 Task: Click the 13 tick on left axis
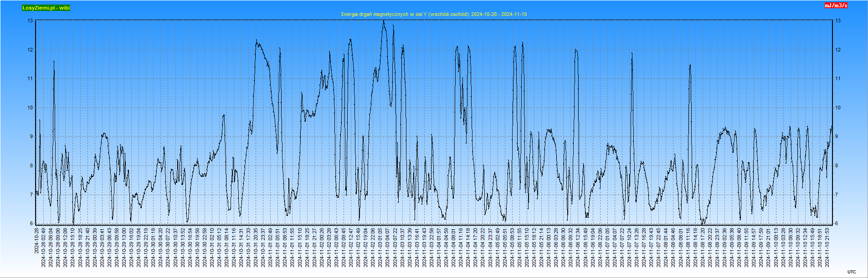(x=30, y=21)
